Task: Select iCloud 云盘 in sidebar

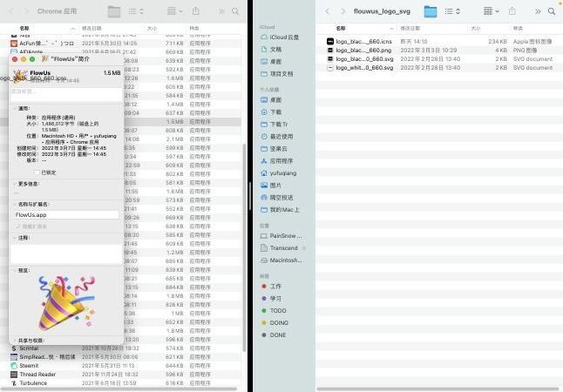Action: click(280, 37)
